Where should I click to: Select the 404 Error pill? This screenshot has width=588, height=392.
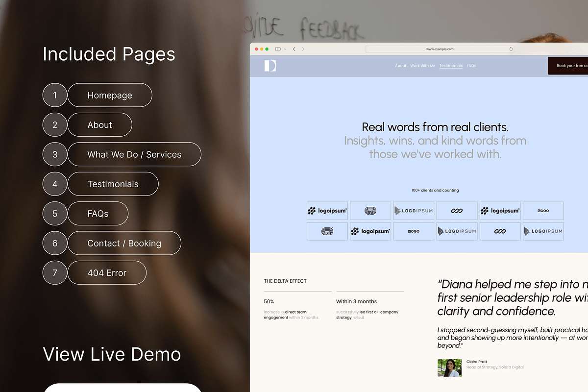coord(107,272)
